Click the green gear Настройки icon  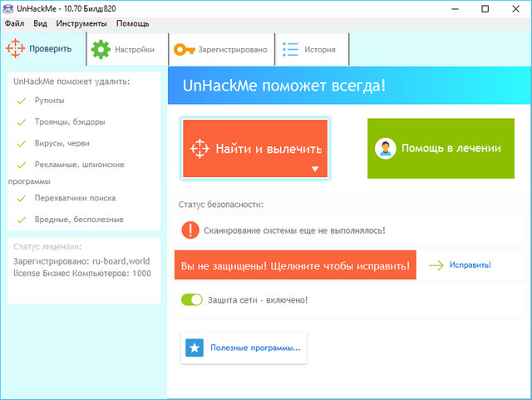click(x=101, y=49)
